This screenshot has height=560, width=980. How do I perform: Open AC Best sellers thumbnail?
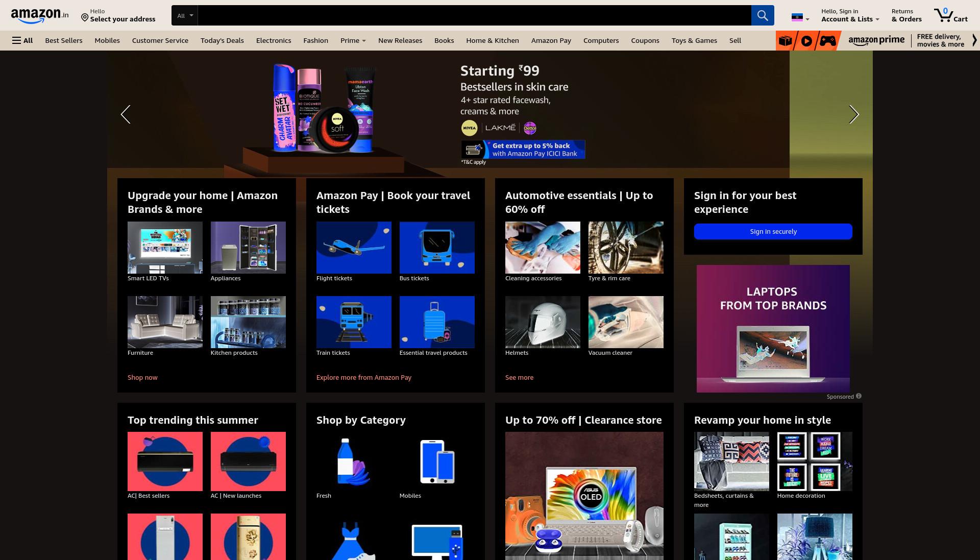(x=165, y=461)
